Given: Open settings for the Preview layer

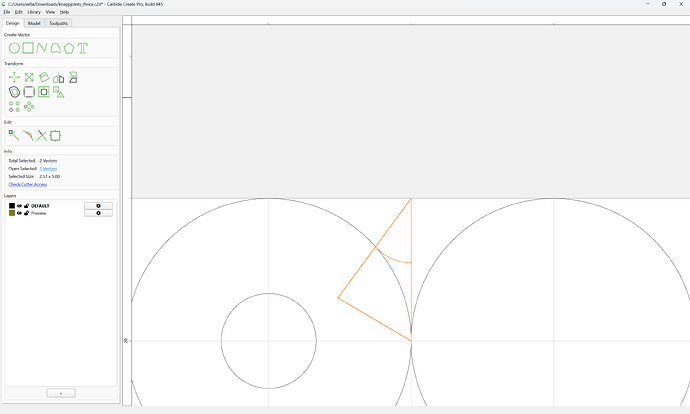Looking at the screenshot, I should [x=98, y=213].
